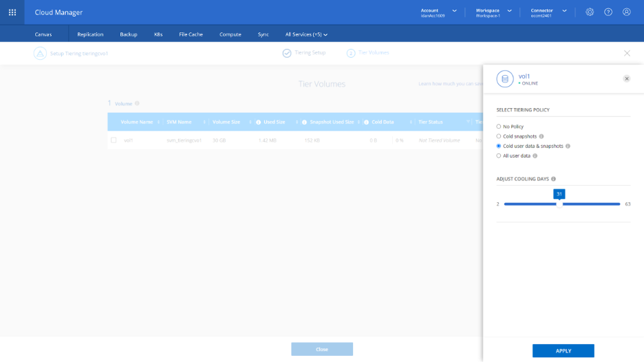
Task: Click info icon next to All user data
Action: [535, 156]
